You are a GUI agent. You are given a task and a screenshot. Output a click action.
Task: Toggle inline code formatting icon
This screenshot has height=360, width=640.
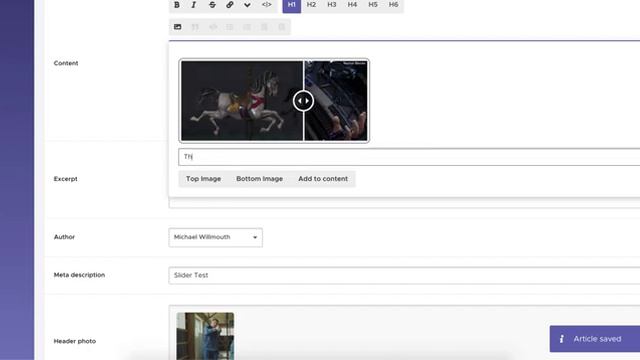tap(267, 5)
